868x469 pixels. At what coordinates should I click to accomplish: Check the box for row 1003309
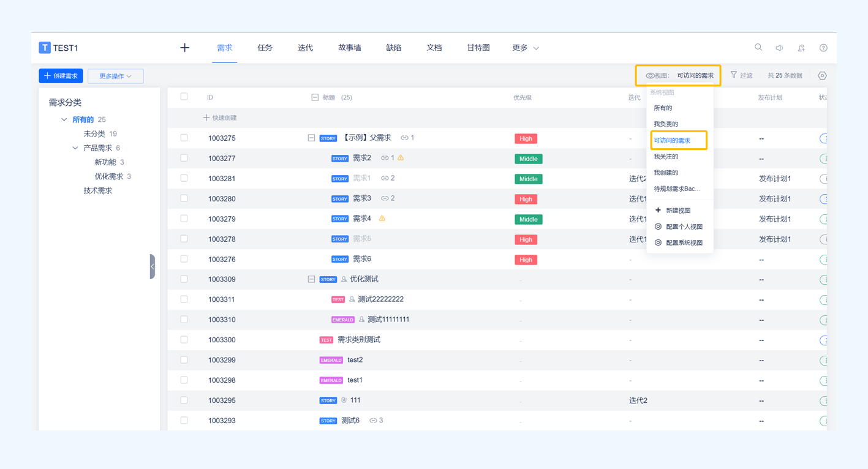(184, 279)
